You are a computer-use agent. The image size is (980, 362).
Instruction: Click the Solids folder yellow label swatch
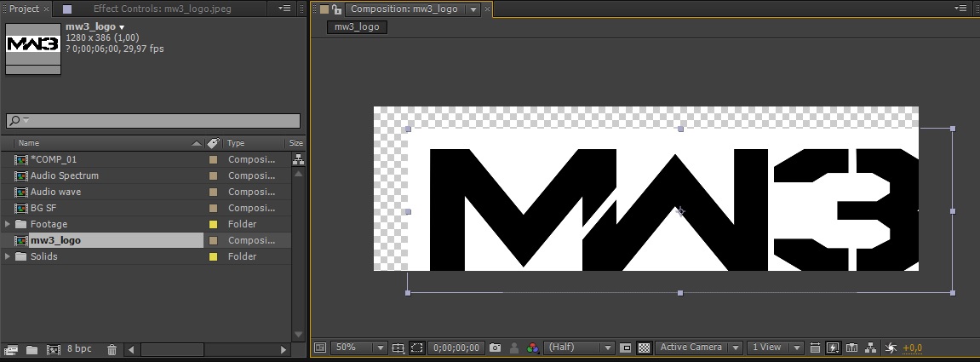(213, 257)
